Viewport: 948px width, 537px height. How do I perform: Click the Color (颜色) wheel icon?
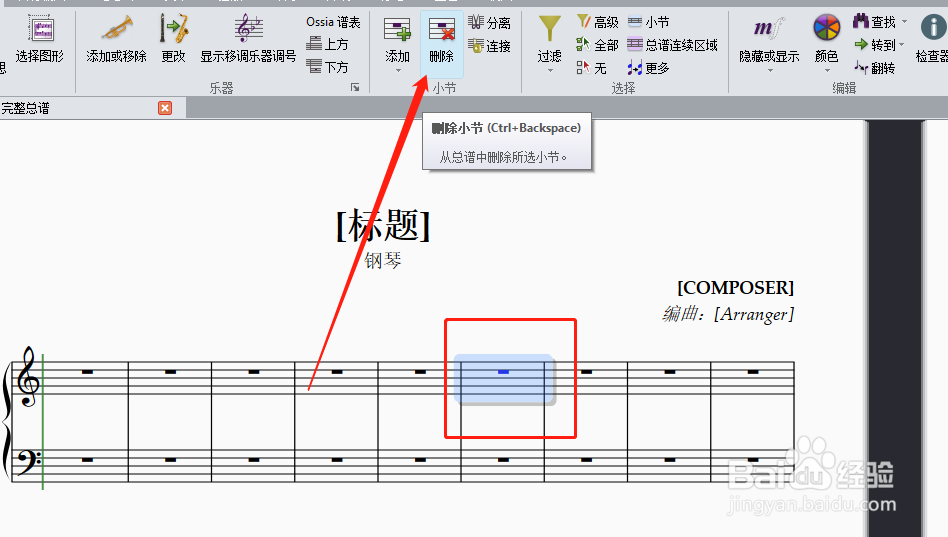[x=826, y=28]
